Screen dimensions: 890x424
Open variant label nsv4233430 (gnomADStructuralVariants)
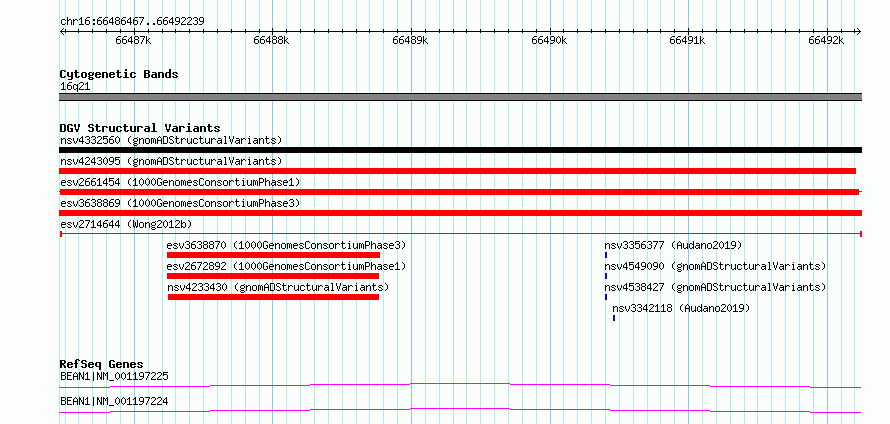pos(278,287)
